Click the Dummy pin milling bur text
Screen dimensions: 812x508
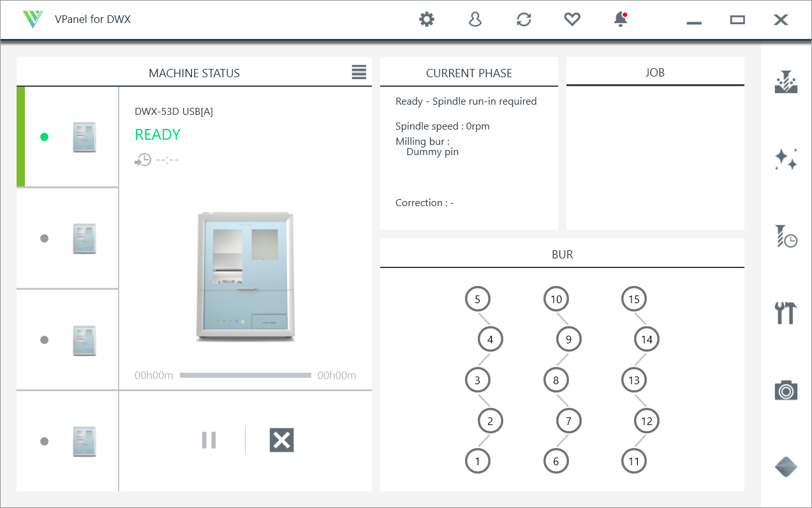click(x=432, y=152)
